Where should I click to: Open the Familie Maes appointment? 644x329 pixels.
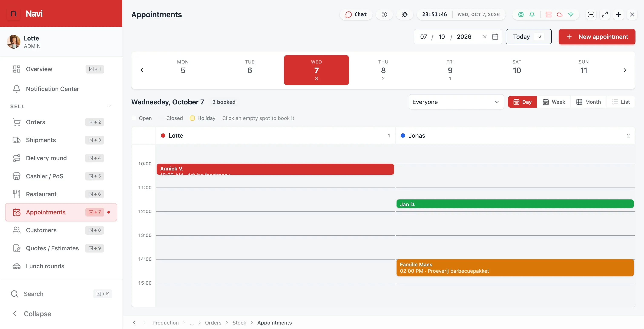tap(515, 268)
